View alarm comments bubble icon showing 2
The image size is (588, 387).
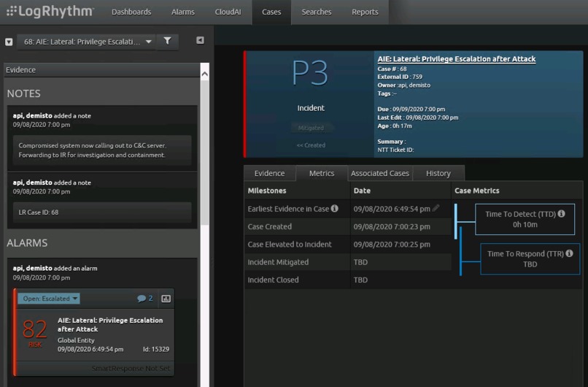(145, 299)
